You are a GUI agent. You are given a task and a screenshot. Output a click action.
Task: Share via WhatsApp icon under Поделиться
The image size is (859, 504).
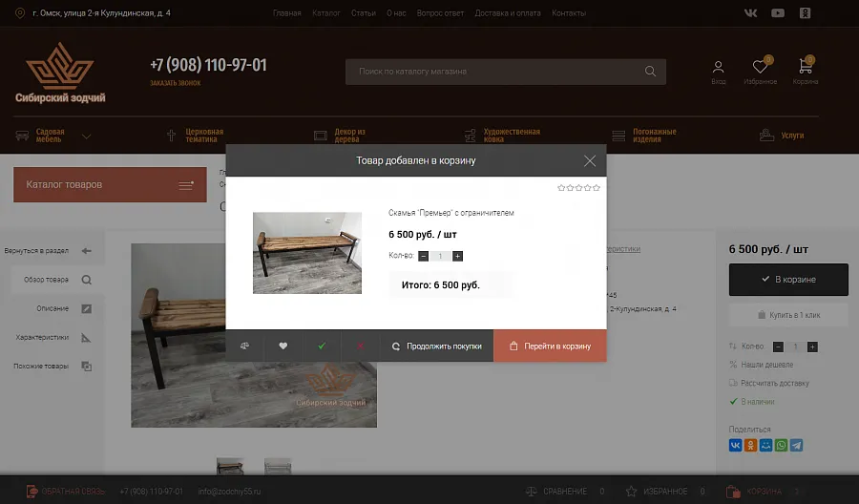tap(781, 445)
